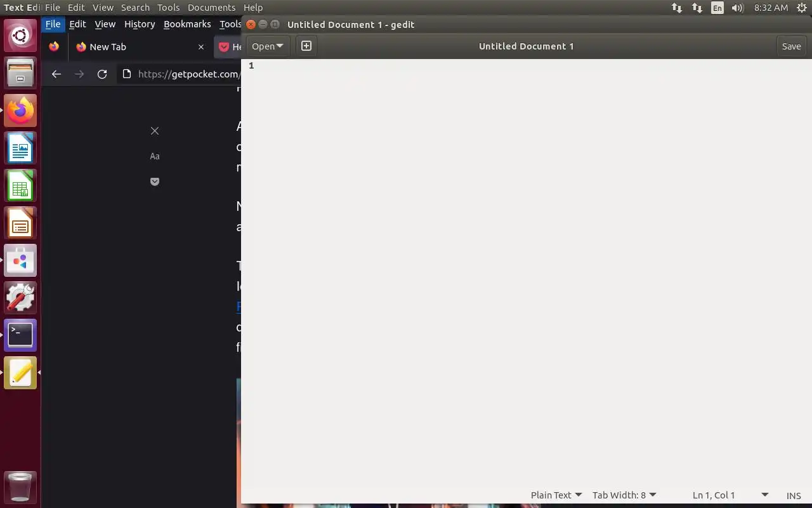
Task: Click Firefox forward navigation arrow
Action: tap(79, 74)
